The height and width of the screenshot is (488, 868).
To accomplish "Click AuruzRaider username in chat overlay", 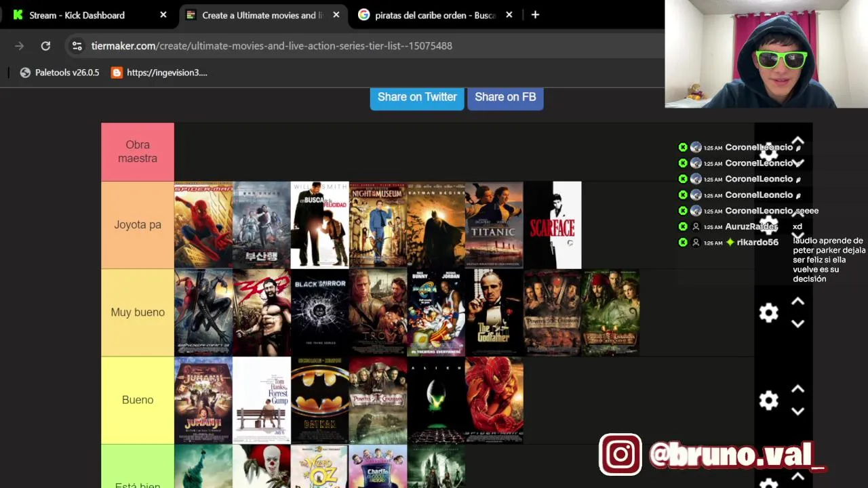I will pyautogui.click(x=751, y=226).
